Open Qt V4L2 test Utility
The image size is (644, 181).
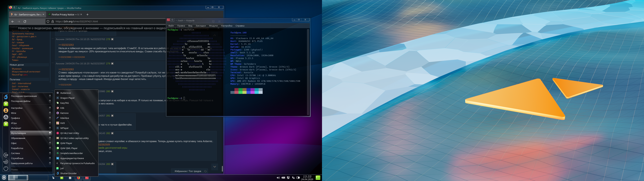coord(76,133)
